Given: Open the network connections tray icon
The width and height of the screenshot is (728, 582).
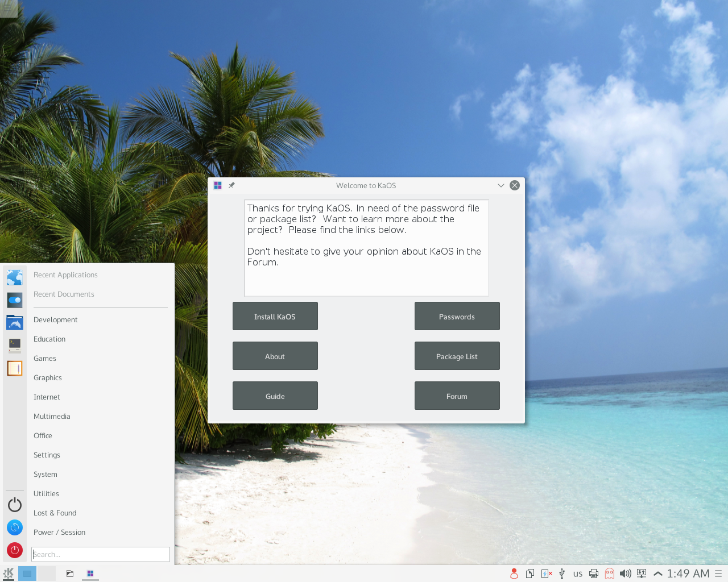Looking at the screenshot, I should pyautogui.click(x=642, y=573).
